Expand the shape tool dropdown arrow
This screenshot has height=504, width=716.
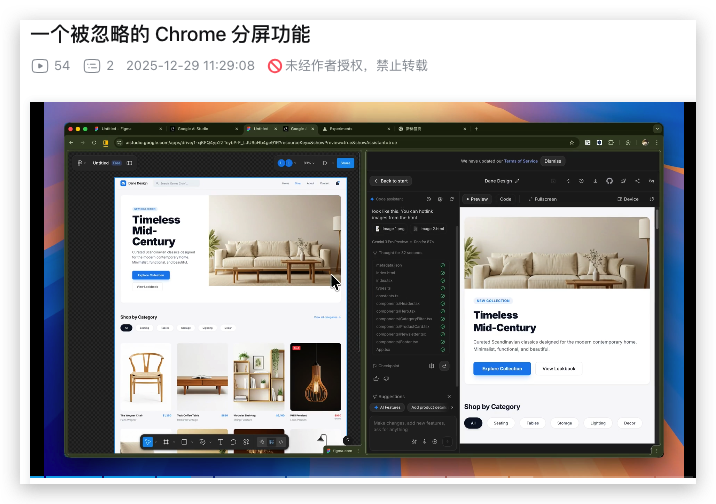point(192,442)
